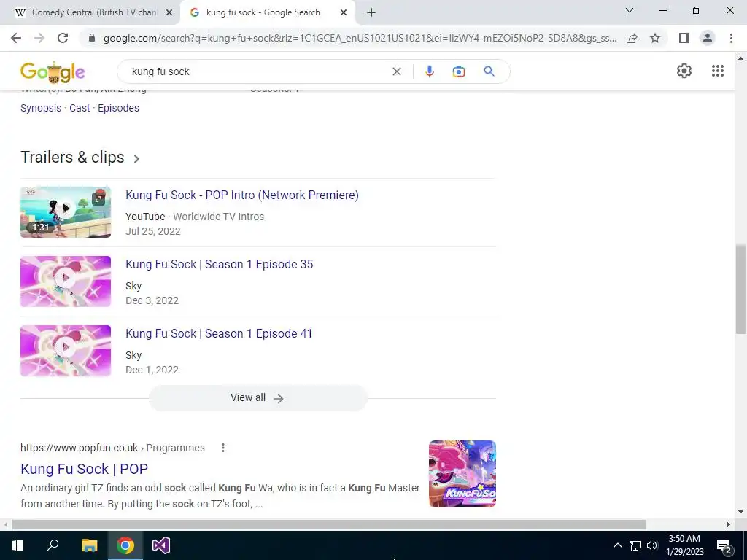Switch to the Comedy Central tab
This screenshot has width=747, height=560.
click(x=94, y=12)
